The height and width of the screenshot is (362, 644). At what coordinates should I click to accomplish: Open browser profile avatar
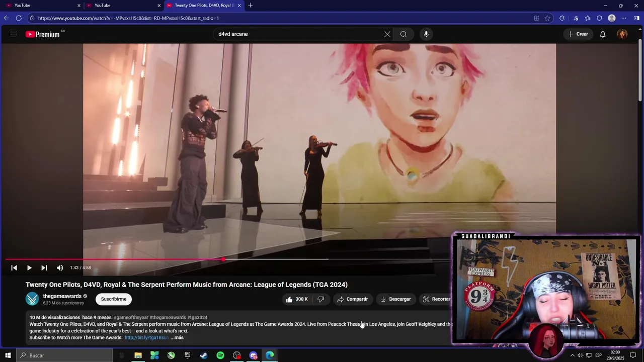[x=612, y=18]
